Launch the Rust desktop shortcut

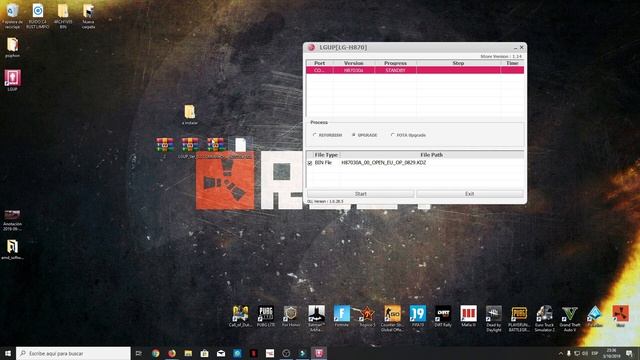tap(620, 316)
